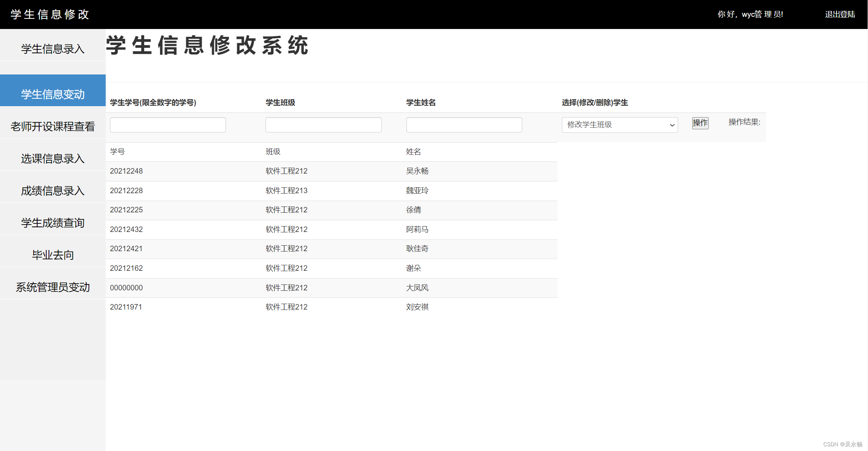The width and height of the screenshot is (868, 451).
Task: Click the 刘安祺 table row
Action: coord(417,307)
